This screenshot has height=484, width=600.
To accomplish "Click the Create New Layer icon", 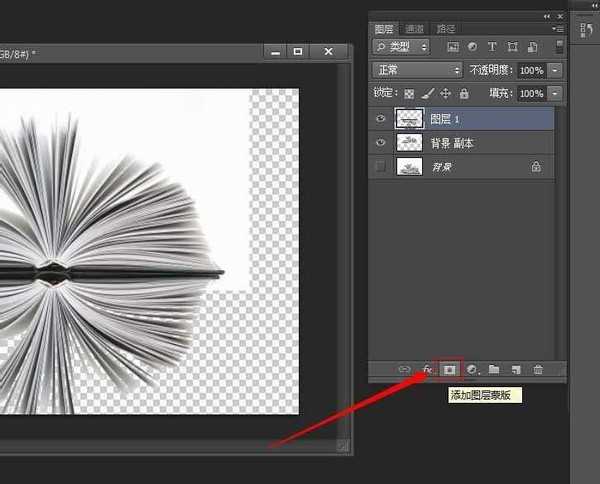I will [x=516, y=369].
